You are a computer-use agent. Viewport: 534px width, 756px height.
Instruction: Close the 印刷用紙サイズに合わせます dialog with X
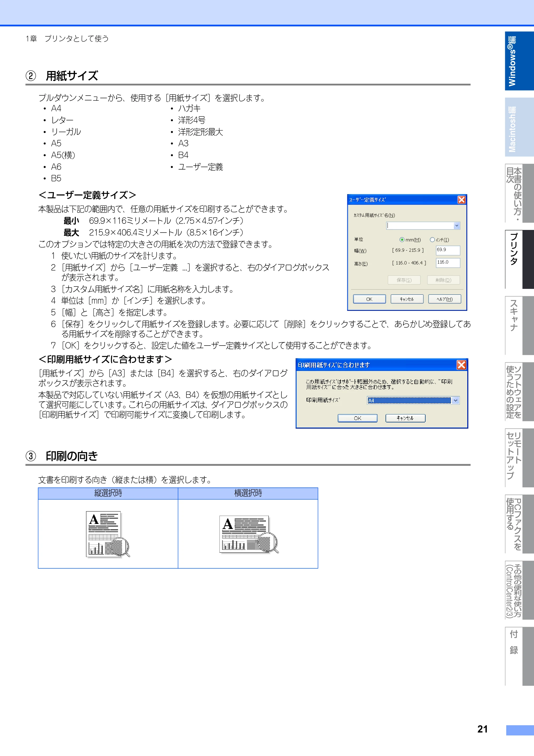click(x=461, y=365)
